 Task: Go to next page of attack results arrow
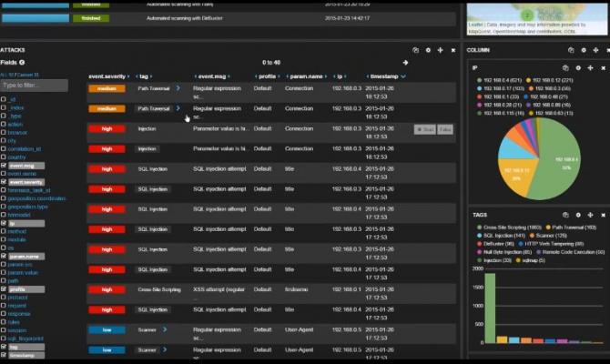tap(405, 63)
